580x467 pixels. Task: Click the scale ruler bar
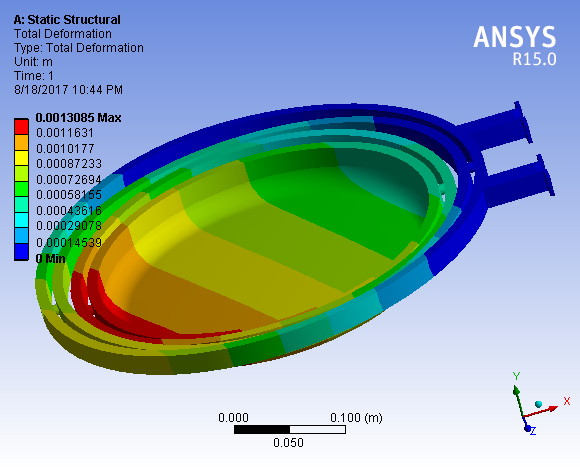pyautogui.click(x=290, y=430)
